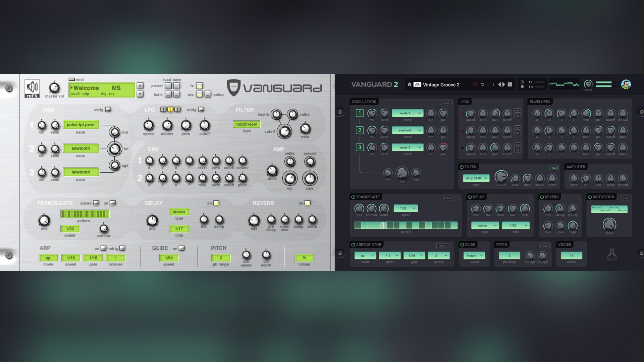The image size is (644, 362).
Task: Open the three-dot preset menu in Vanguard 2
Action: pyautogui.click(x=493, y=84)
